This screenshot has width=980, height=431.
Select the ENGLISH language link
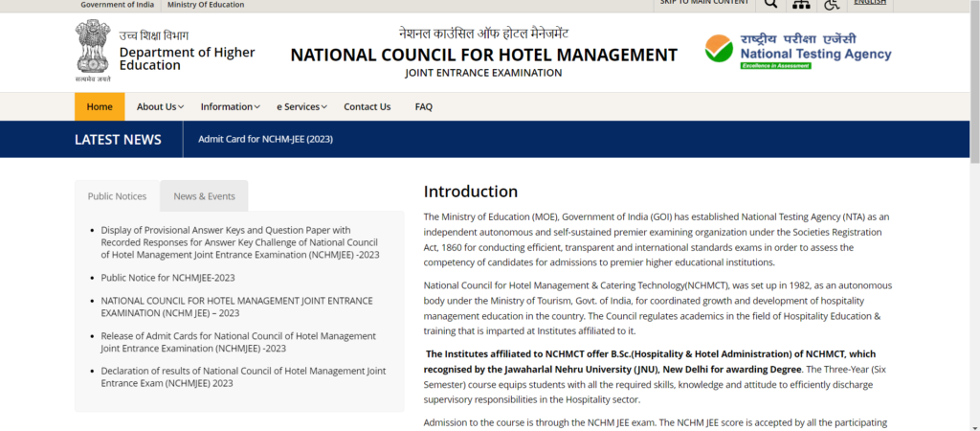[x=870, y=3]
